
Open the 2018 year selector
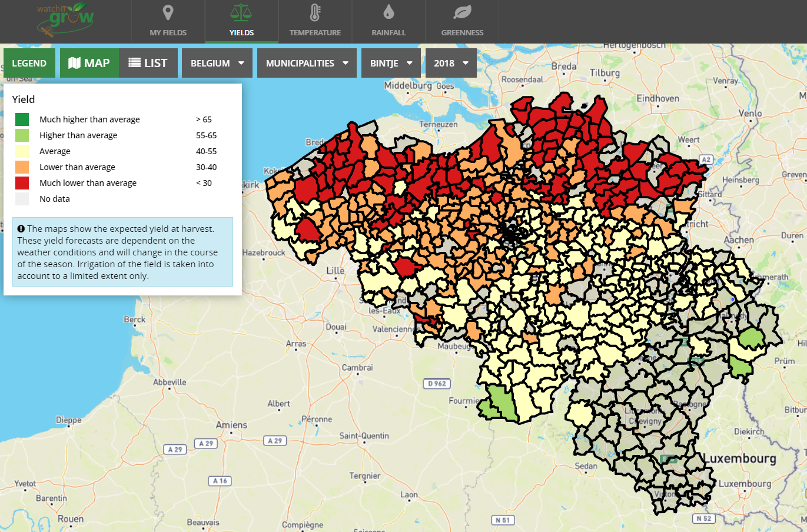451,62
